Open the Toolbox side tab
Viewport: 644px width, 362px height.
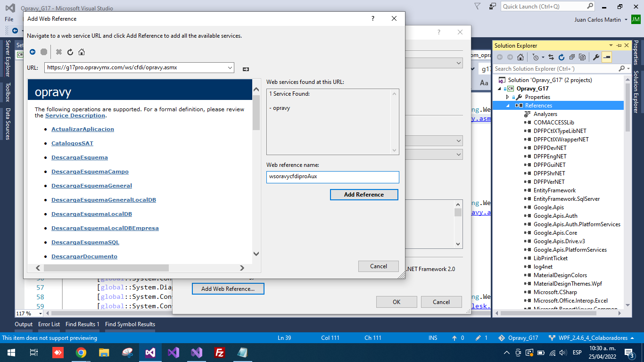coord(8,92)
